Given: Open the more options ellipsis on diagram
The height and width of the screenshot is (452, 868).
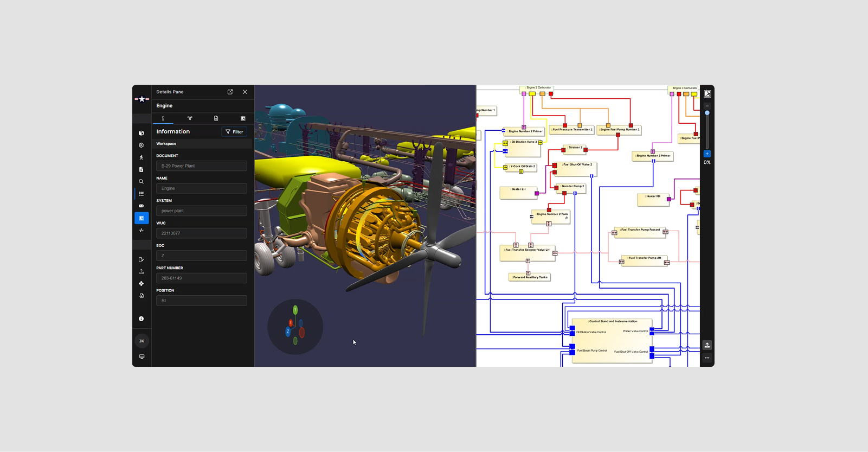Looking at the screenshot, I should coord(707,358).
